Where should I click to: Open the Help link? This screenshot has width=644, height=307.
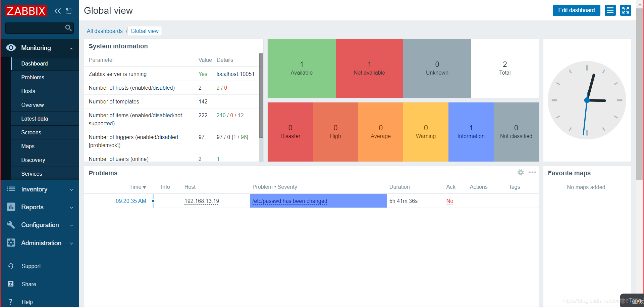[x=27, y=302]
